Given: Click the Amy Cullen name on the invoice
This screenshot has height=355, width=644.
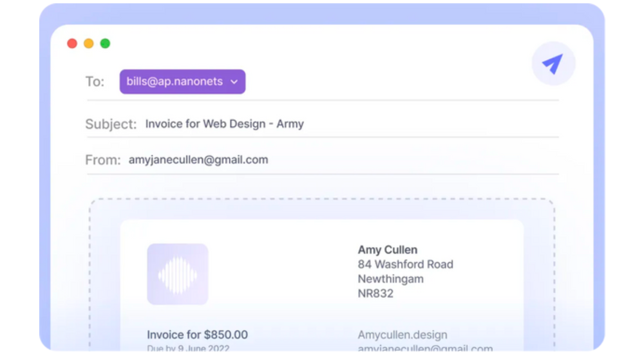Looking at the screenshot, I should coord(387,250).
